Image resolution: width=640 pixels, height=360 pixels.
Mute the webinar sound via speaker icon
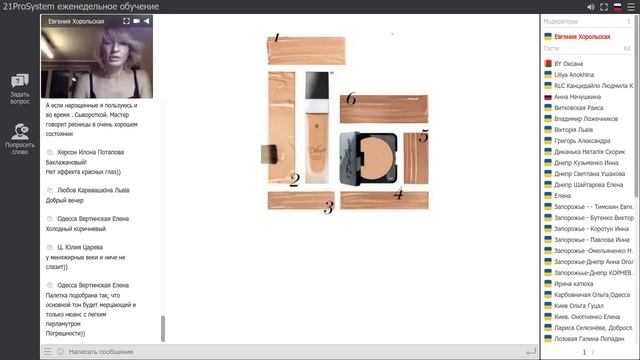591,7
